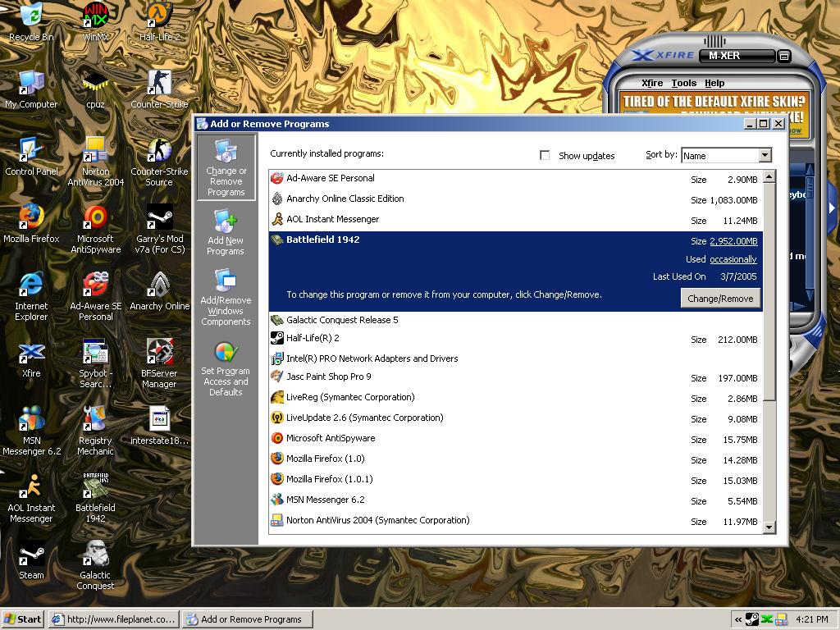Screen dimensions: 840x630
Task: Select the BFServer Manager desktop icon
Action: pos(159,363)
